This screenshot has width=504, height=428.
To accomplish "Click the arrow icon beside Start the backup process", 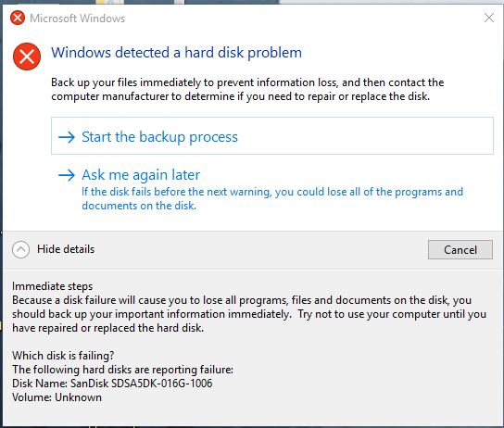I will pyautogui.click(x=67, y=137).
